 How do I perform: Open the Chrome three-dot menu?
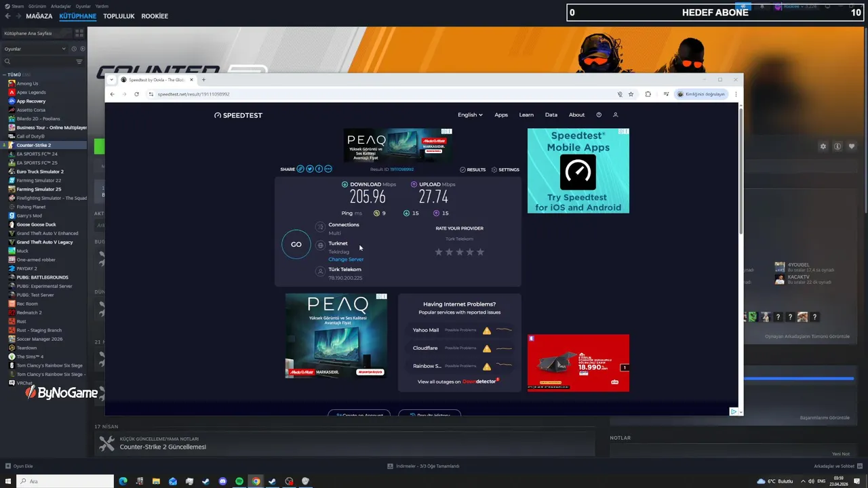click(x=736, y=94)
